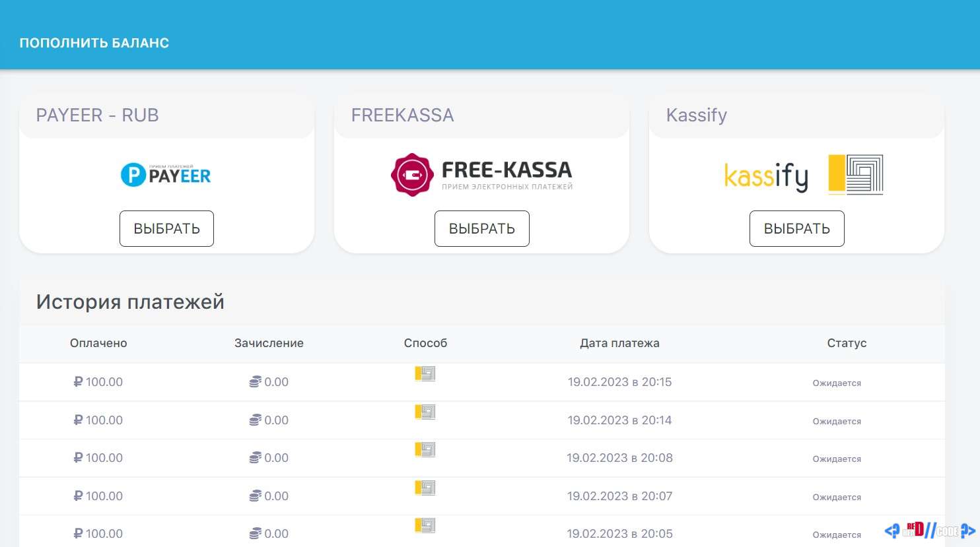Click Kassify icon in 20:05 payment row
This screenshot has width=980, height=547.
[x=425, y=526]
